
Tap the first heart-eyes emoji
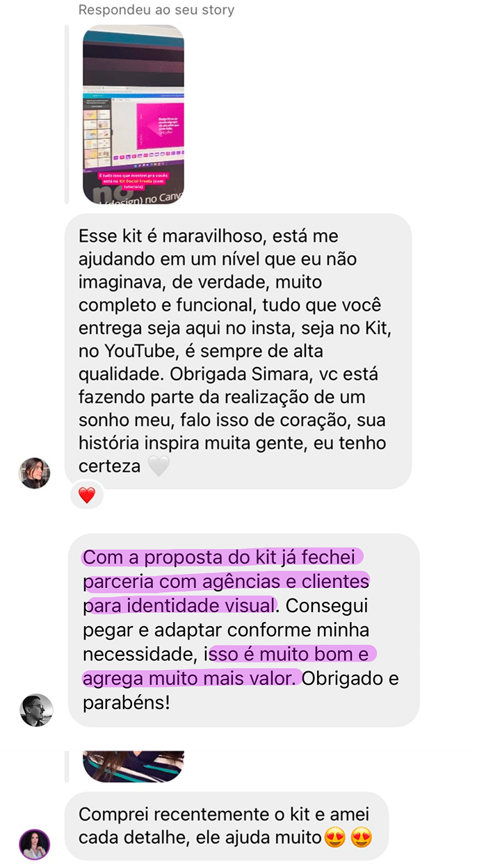(x=335, y=837)
